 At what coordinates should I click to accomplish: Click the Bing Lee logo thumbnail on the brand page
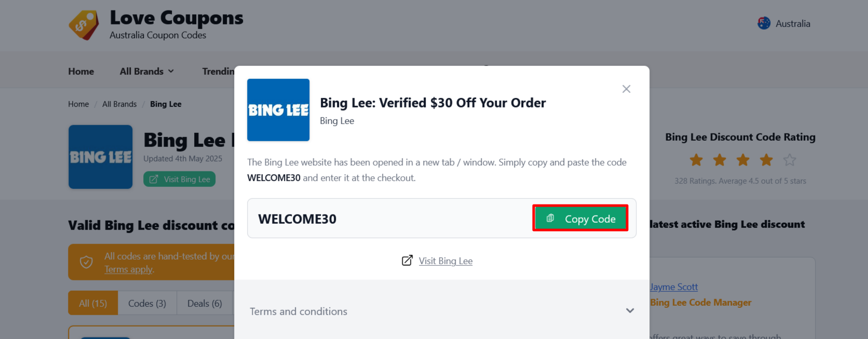[100, 157]
